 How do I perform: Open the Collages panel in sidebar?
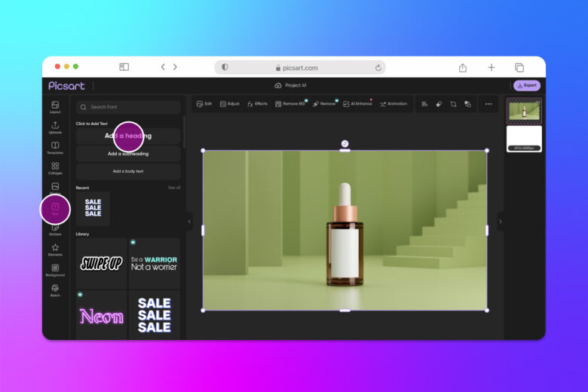pyautogui.click(x=55, y=168)
